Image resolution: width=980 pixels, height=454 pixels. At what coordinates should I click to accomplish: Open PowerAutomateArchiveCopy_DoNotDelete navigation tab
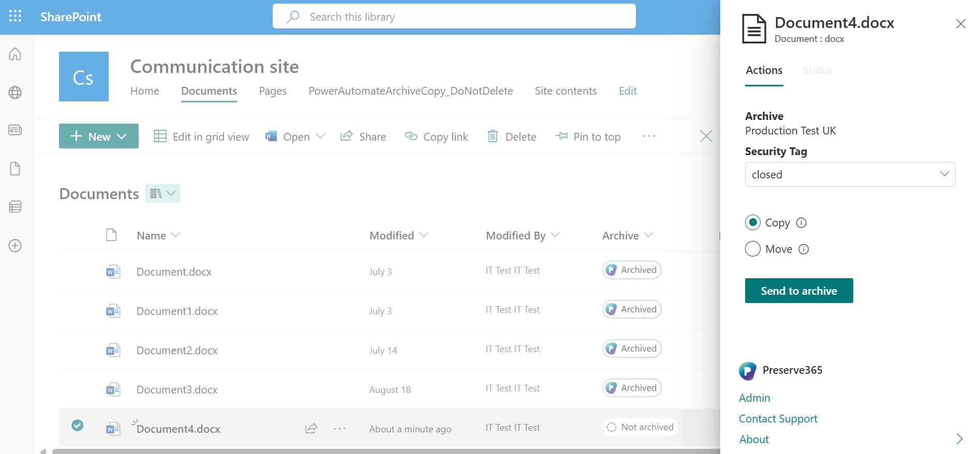pos(411,91)
